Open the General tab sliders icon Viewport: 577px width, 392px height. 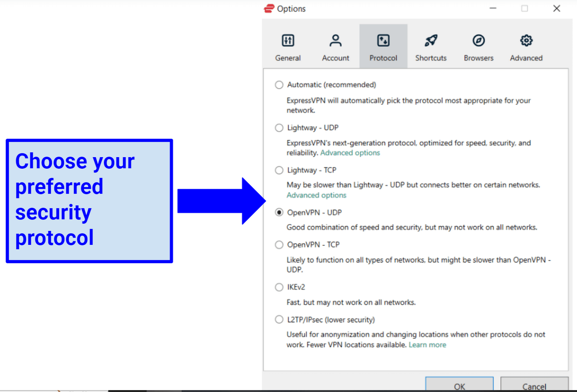[x=288, y=40]
